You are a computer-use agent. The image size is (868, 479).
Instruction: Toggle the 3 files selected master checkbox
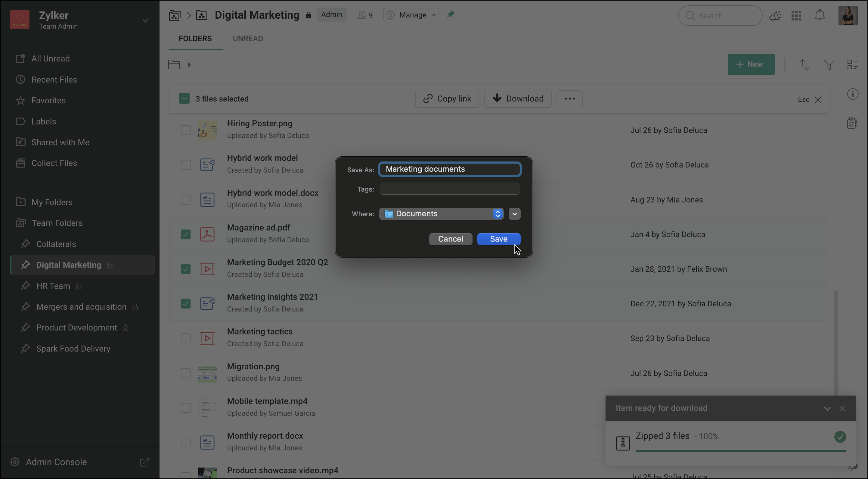coord(184,99)
